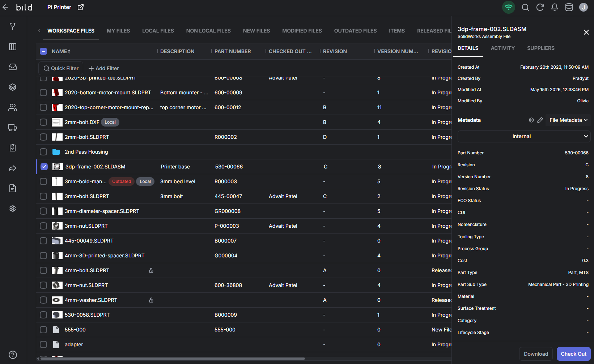The width and height of the screenshot is (594, 364).
Task: Check the adapter row checkbox
Action: (43, 344)
